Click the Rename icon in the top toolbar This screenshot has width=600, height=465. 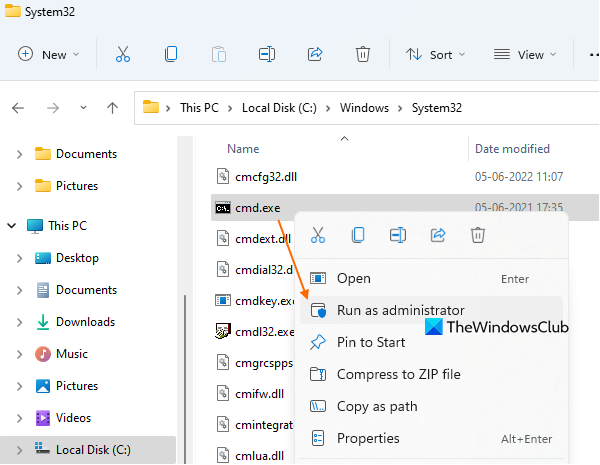point(267,55)
